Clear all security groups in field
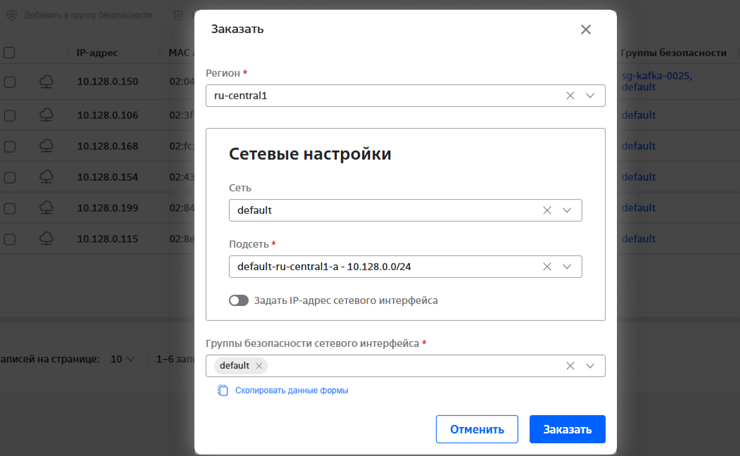 tap(570, 366)
